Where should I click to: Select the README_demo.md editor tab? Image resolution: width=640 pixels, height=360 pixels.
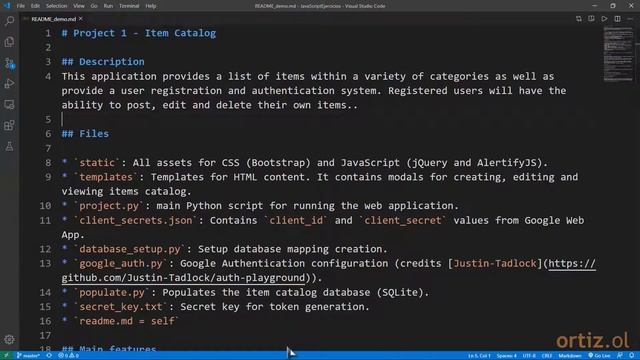pos(53,19)
